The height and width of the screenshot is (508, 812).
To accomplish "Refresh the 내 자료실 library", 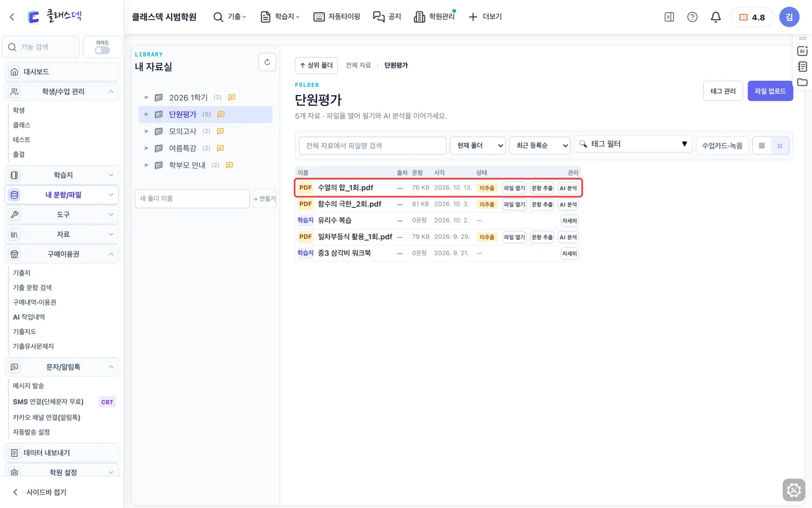I will click(267, 62).
